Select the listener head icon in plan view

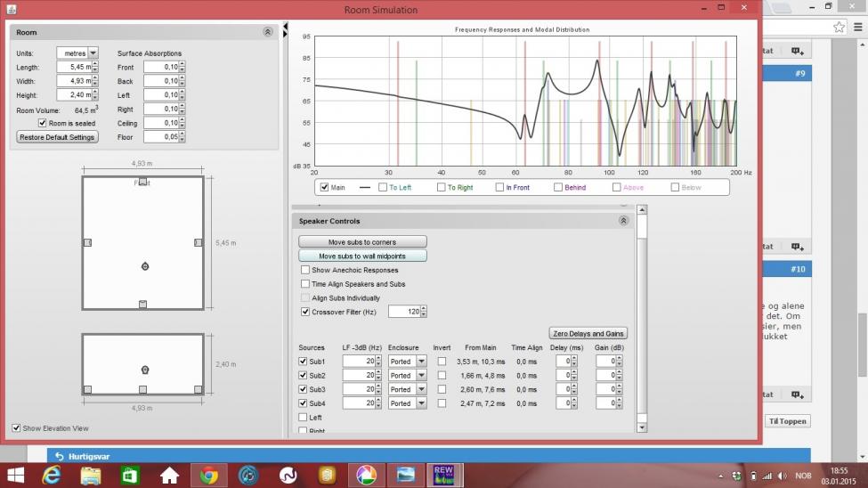[145, 266]
